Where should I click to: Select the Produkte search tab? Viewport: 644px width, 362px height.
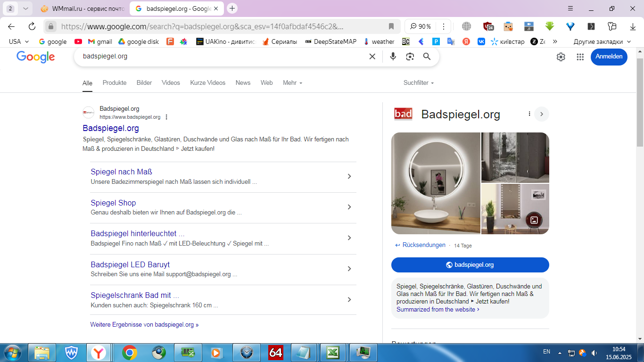tap(115, 82)
